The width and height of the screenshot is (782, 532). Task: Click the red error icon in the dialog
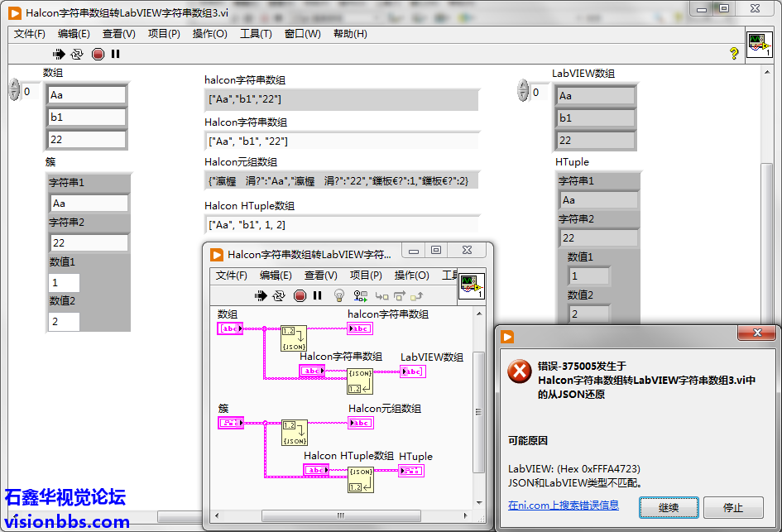click(520, 371)
